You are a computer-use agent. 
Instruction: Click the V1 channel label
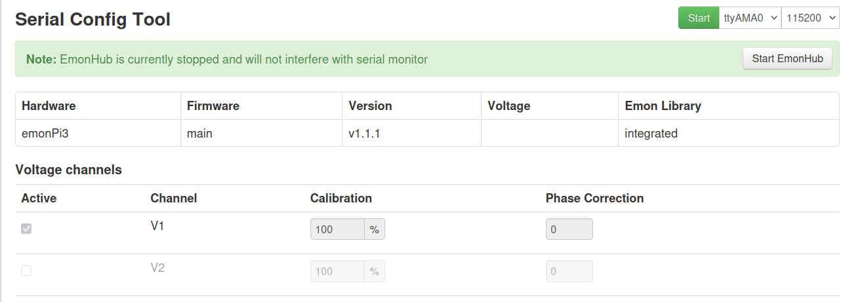coord(157,226)
